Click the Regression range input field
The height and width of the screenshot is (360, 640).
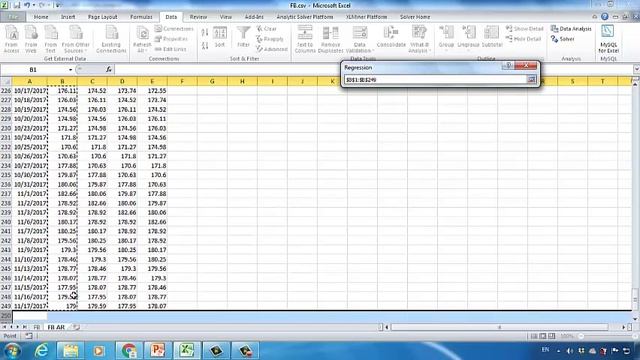tap(436, 80)
